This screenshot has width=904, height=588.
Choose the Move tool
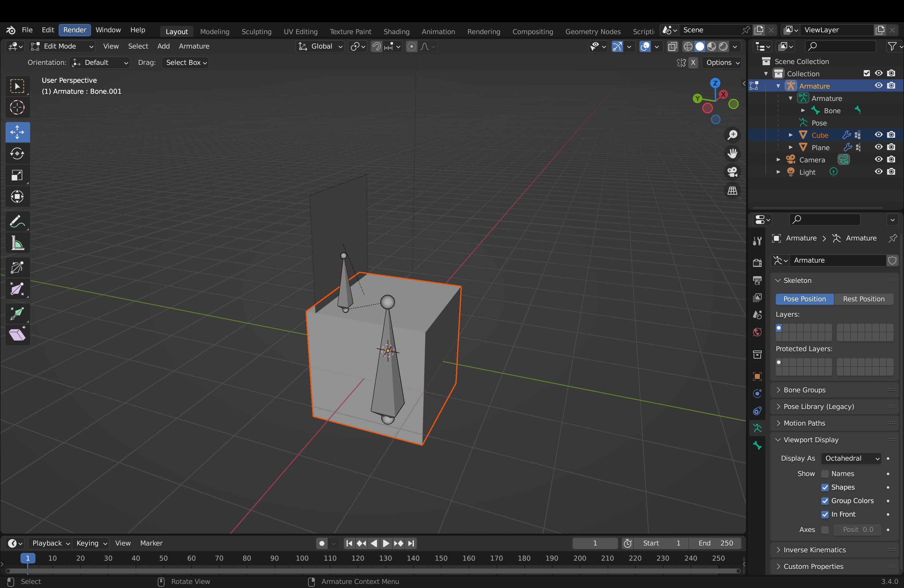(x=18, y=132)
